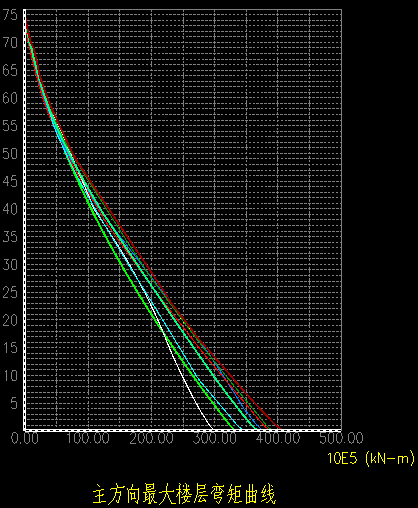Image resolution: width=418 pixels, height=508 pixels.
Task: Click the floor 40 vertical axis label
Action: click(10, 209)
